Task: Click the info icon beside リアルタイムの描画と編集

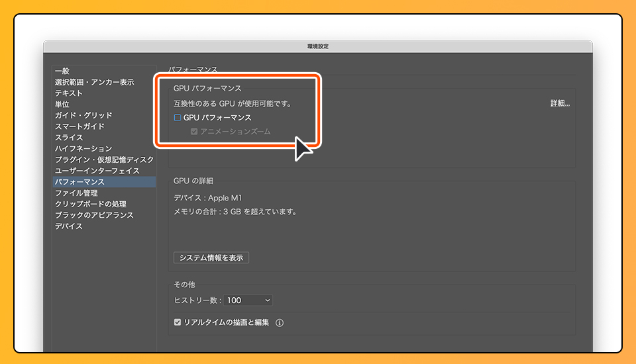Action: point(280,323)
